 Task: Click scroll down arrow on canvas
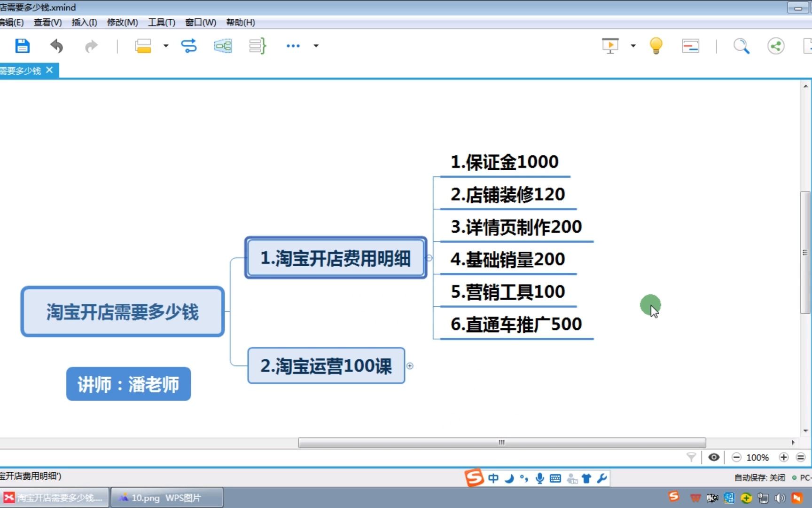pos(805,430)
